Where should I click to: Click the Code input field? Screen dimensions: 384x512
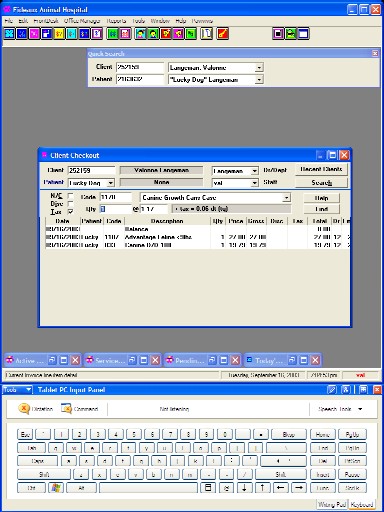[x=116, y=197]
